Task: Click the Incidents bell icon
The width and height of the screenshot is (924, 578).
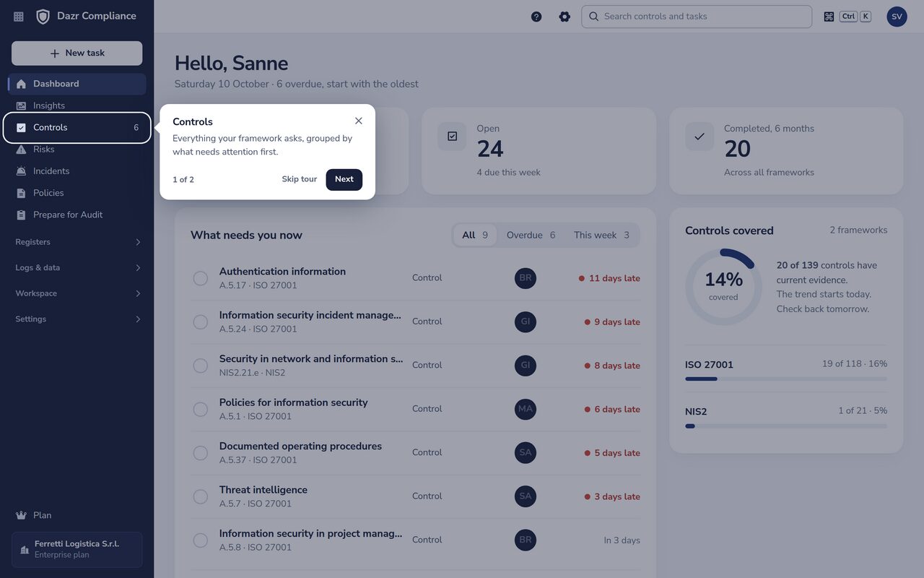Action: click(21, 171)
